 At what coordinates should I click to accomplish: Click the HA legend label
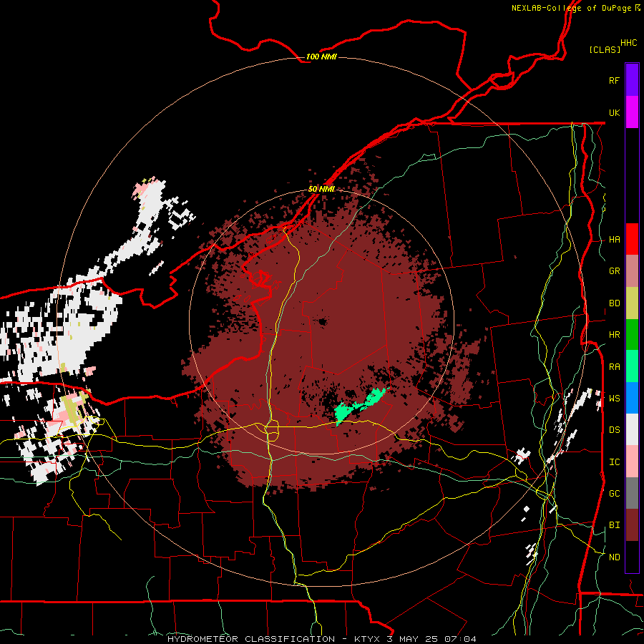pyautogui.click(x=614, y=240)
